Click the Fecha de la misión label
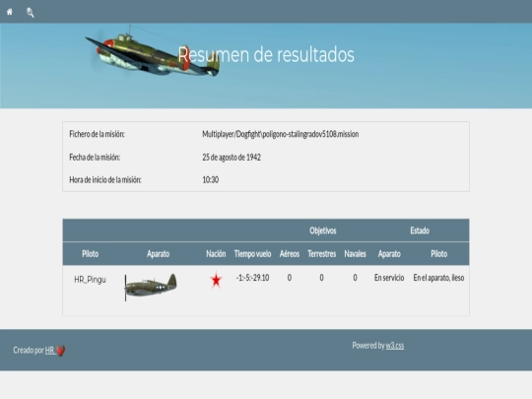This screenshot has width=532, height=399. pos(95,157)
